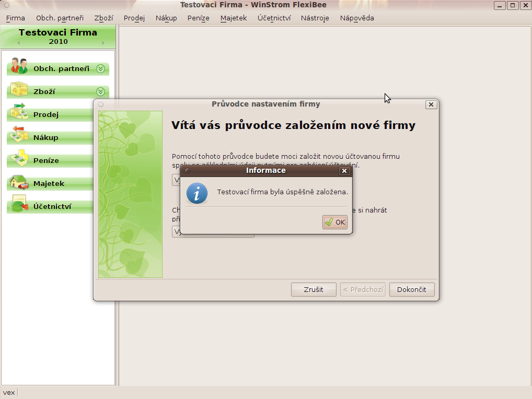Click the wizard heading 'Vítá vás průvodce založením nové firmy'
The width and height of the screenshot is (532, 399).
click(294, 125)
